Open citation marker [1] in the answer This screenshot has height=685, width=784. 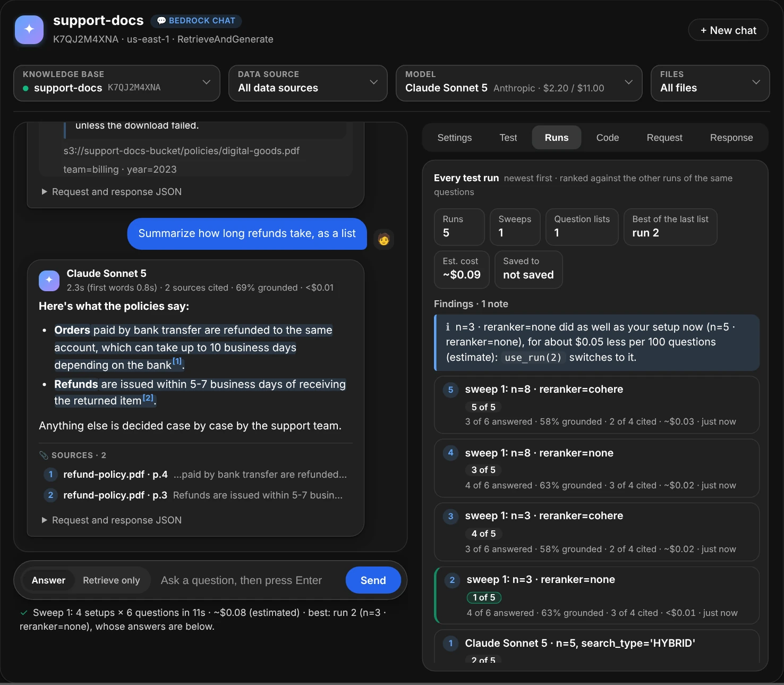177,361
